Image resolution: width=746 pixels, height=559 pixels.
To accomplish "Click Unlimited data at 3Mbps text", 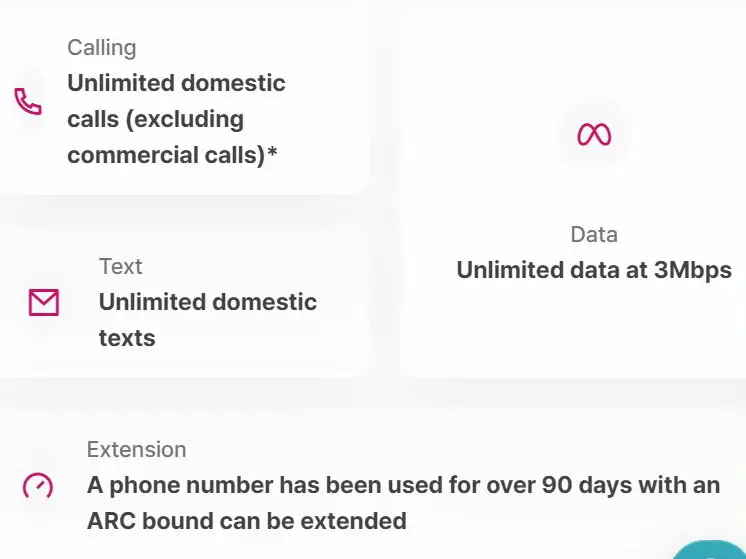I will [x=594, y=270].
